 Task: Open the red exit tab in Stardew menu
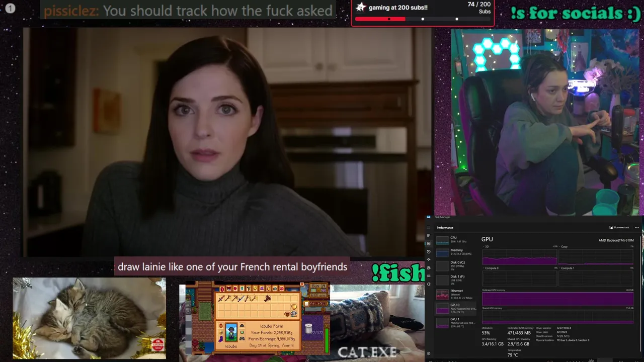[282, 289]
